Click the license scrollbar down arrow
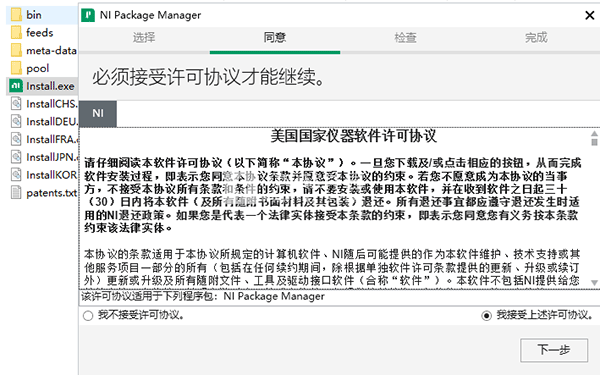This screenshot has height=375, width=600. [594, 282]
